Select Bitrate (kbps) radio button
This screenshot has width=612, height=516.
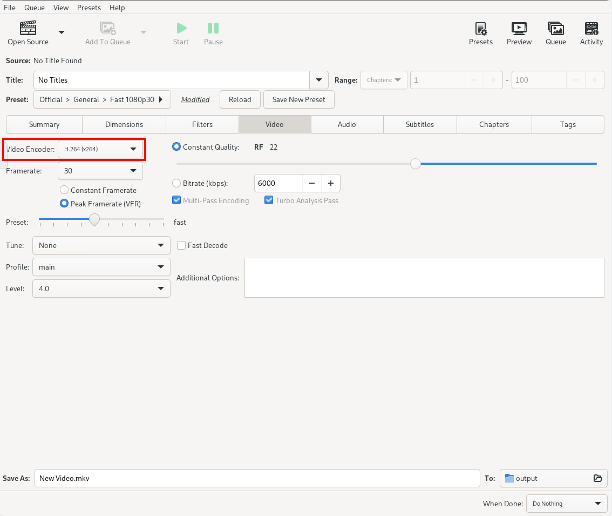176,183
